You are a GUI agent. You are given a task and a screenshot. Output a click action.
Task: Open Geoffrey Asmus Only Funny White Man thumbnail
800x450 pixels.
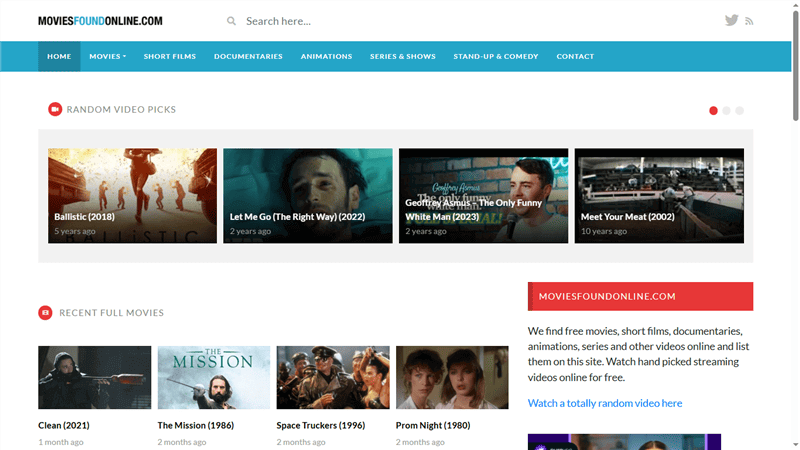coord(483,195)
